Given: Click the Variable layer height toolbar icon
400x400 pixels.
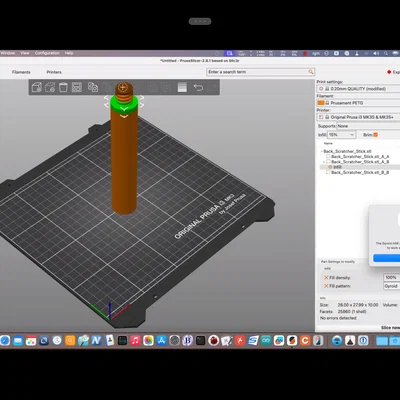Looking at the screenshot, I should coord(182,87).
